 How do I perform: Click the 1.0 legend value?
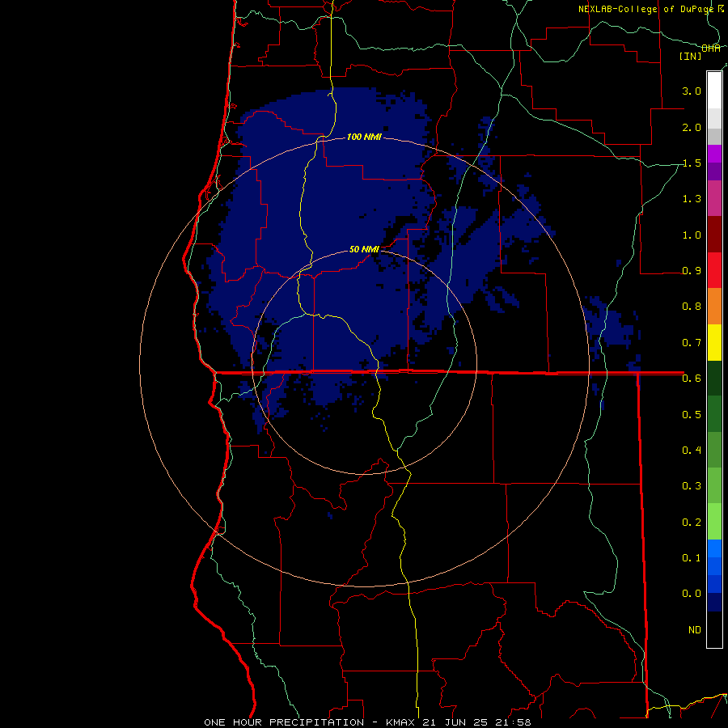(692, 235)
